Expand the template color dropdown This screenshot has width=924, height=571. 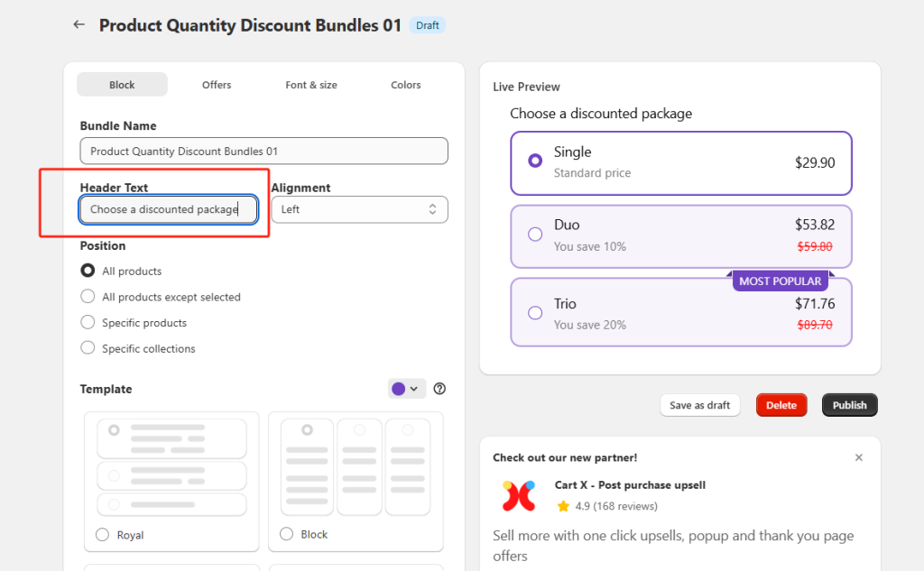click(415, 388)
